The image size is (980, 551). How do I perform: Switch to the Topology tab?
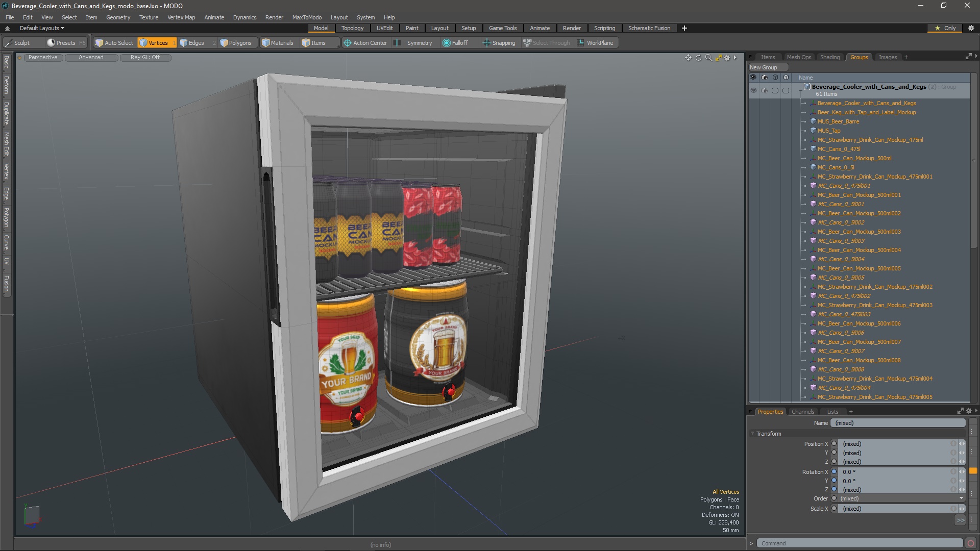click(352, 28)
